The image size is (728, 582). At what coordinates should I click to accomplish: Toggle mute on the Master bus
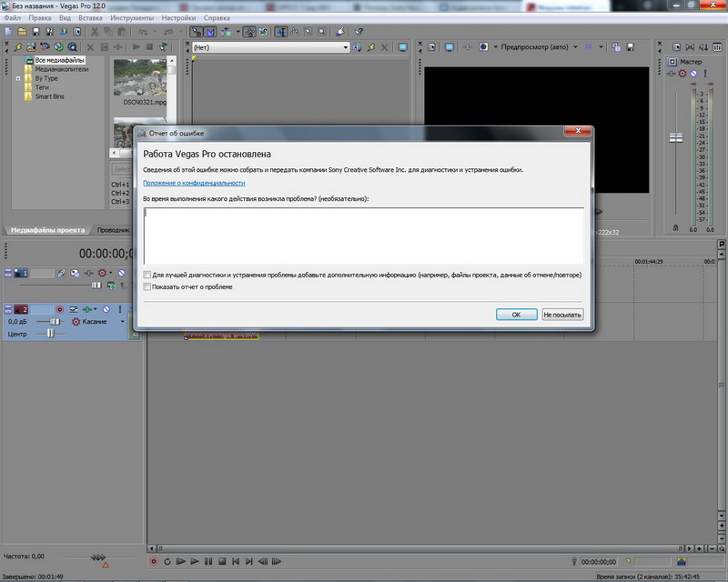tap(693, 73)
